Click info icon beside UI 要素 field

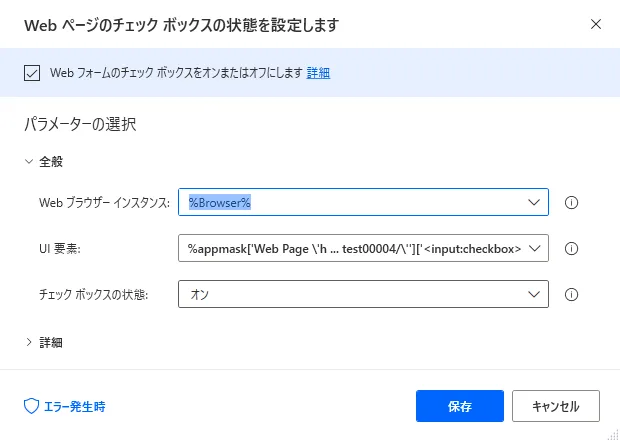pyautogui.click(x=573, y=248)
